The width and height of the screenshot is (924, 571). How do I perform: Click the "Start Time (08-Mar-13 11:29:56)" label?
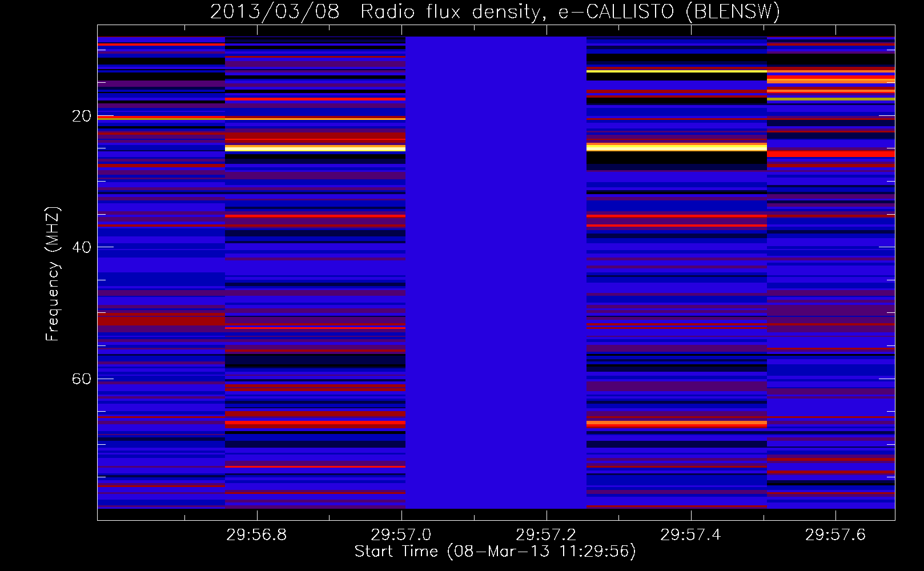pos(495,551)
